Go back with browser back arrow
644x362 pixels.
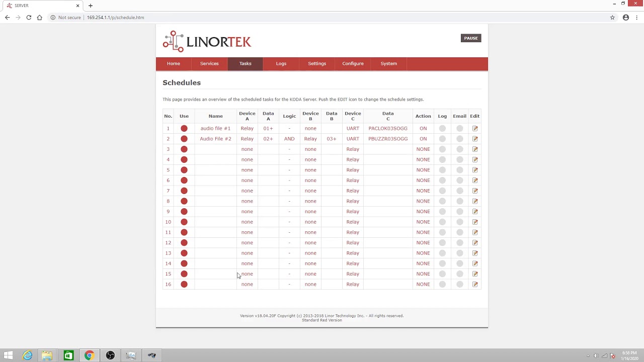coord(7,17)
